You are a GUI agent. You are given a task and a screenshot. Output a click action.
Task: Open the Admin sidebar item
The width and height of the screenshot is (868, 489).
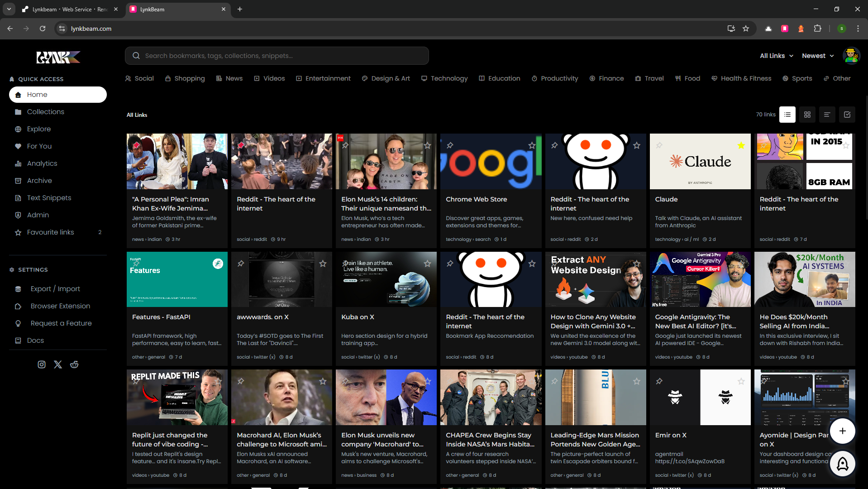(x=58, y=215)
